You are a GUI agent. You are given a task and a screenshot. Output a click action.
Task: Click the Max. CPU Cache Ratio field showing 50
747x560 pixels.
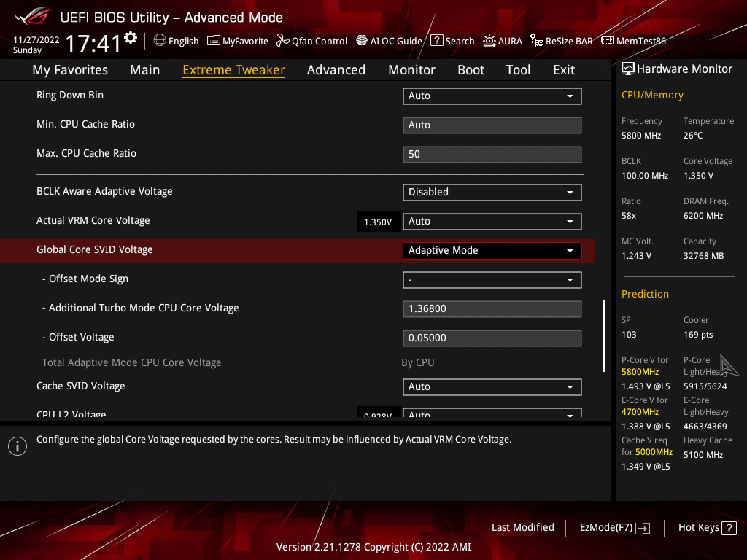[492, 155]
